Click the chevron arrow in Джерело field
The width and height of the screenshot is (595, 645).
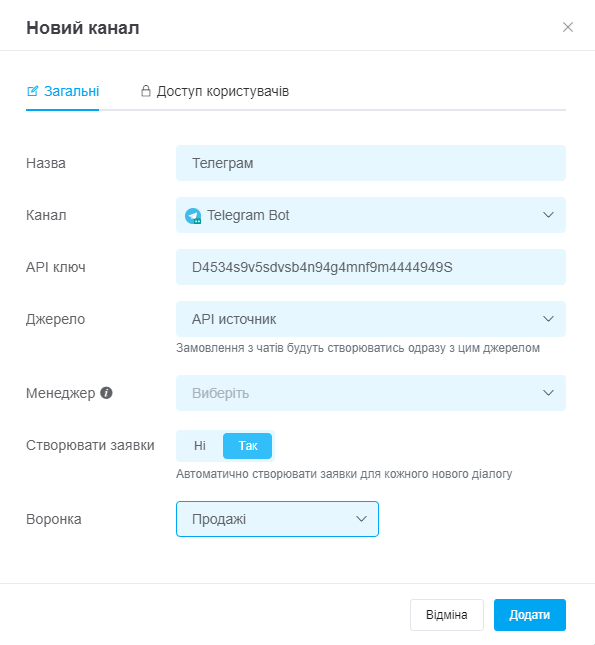point(548,319)
